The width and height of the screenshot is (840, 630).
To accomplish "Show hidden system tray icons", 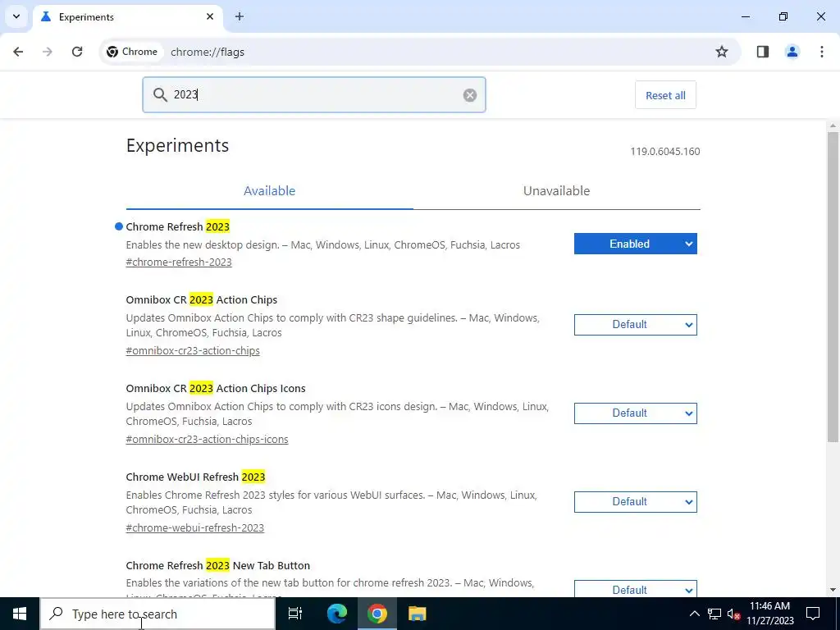I will click(x=694, y=614).
